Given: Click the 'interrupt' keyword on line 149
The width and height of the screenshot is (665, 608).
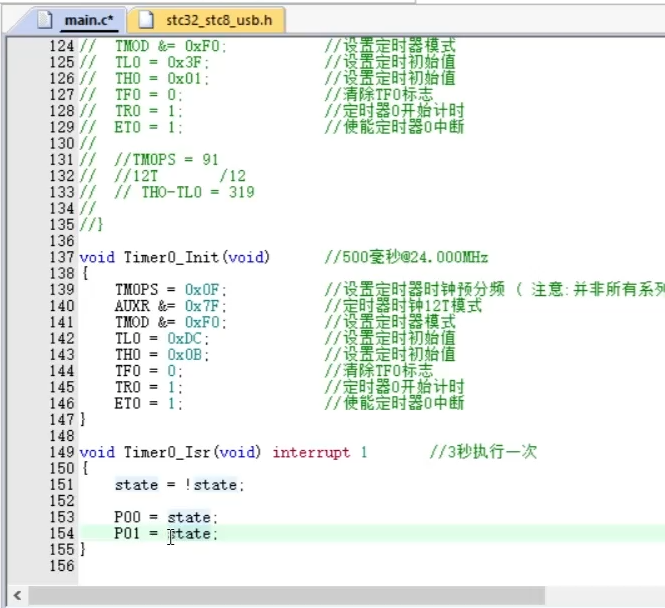Looking at the screenshot, I should (x=311, y=452).
